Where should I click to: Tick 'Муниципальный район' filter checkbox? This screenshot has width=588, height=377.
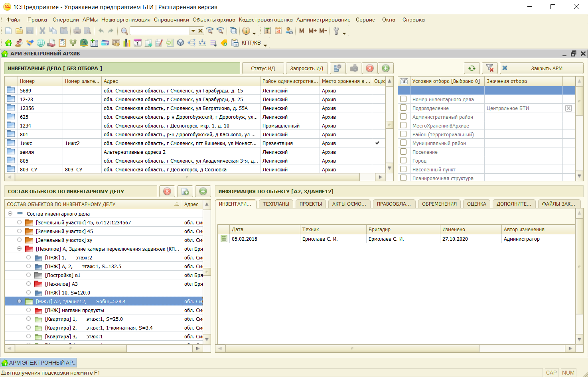click(403, 143)
